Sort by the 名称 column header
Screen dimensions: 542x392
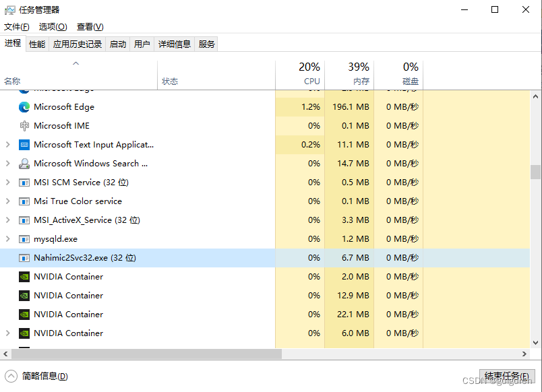pyautogui.click(x=79, y=75)
